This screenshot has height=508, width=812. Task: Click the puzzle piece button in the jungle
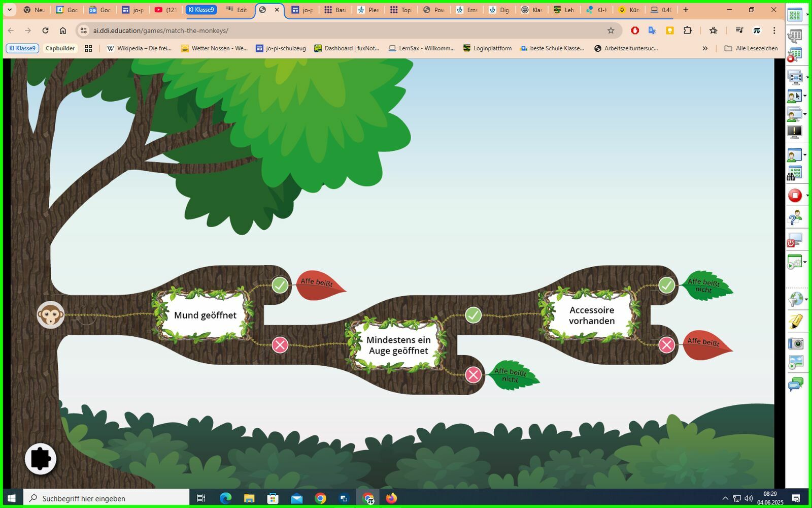point(41,459)
